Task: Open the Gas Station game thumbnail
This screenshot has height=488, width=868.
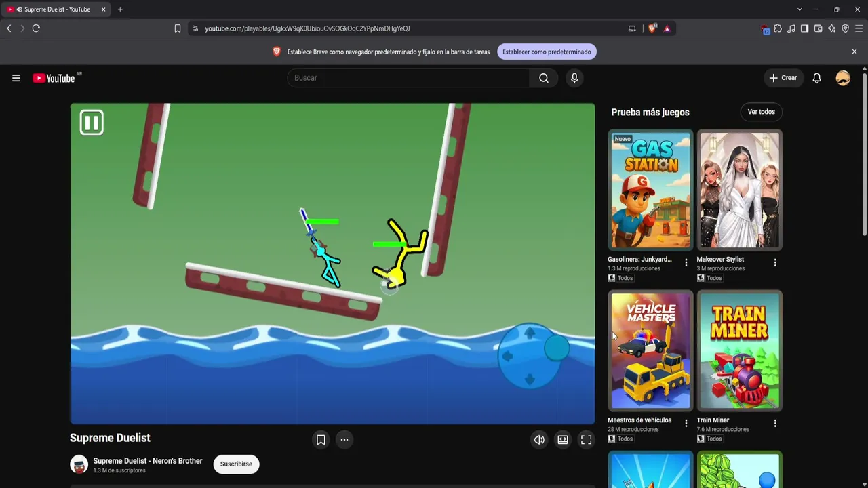Action: pyautogui.click(x=650, y=190)
